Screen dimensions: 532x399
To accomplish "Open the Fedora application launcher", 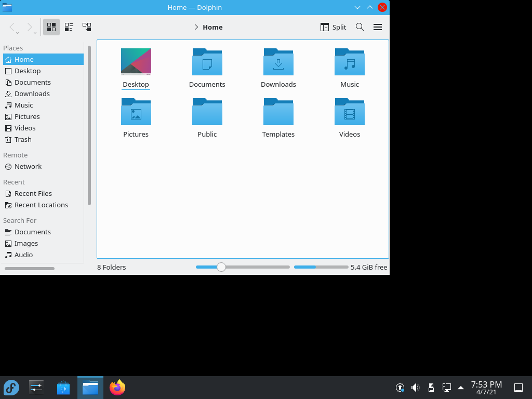I will click(x=11, y=388).
